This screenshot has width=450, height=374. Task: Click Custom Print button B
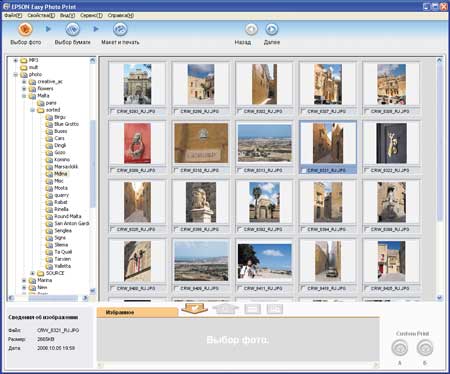coord(425,348)
